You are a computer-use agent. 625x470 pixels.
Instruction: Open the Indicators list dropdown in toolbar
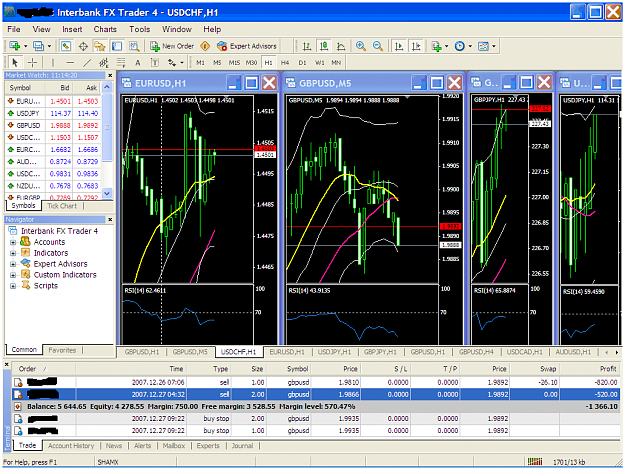click(446, 46)
